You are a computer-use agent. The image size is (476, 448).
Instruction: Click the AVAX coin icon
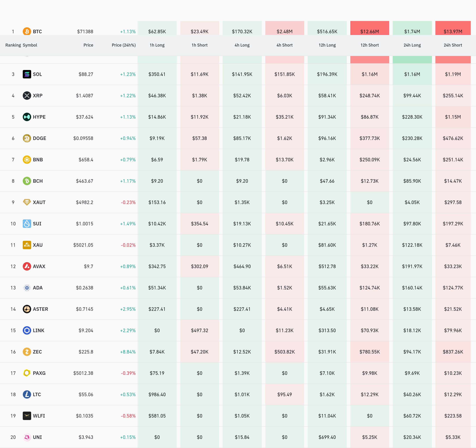tap(27, 266)
